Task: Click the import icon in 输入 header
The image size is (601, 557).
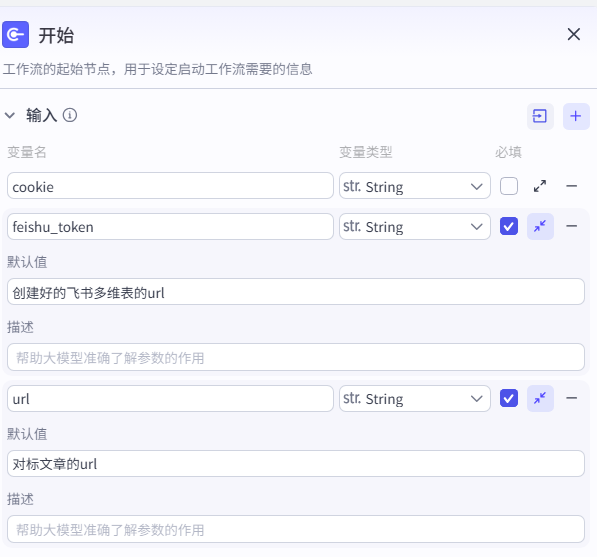Action: [540, 116]
